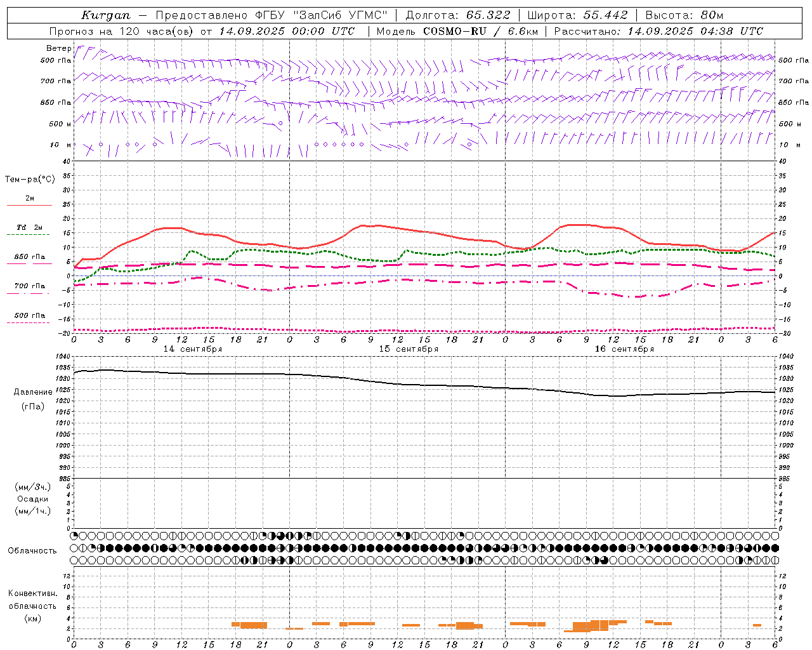
Task: Click the left-axis "12" convective height value
Action: (67, 576)
